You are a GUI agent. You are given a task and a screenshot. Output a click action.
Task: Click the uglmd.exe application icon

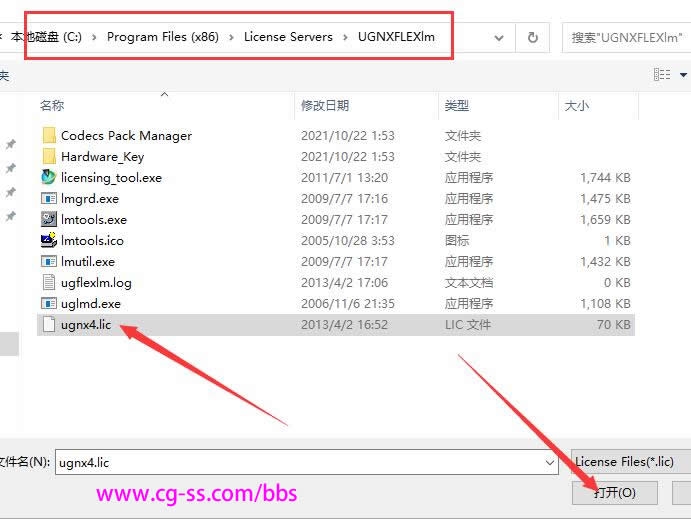pos(48,304)
